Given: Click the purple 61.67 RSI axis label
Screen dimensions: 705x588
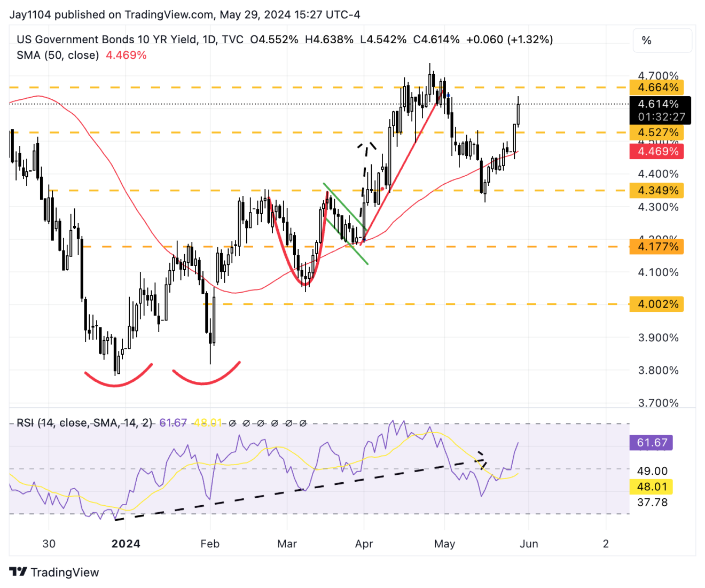Looking at the screenshot, I should [652, 443].
